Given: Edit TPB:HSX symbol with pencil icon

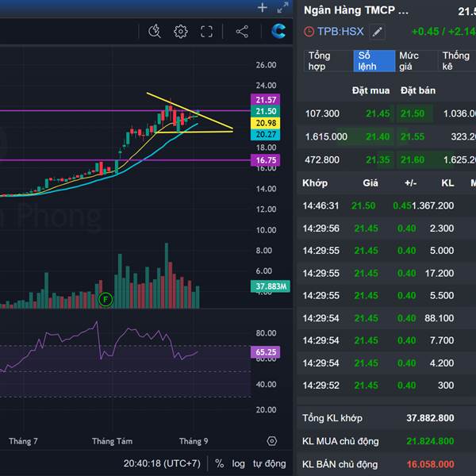Looking at the screenshot, I should 378,32.
